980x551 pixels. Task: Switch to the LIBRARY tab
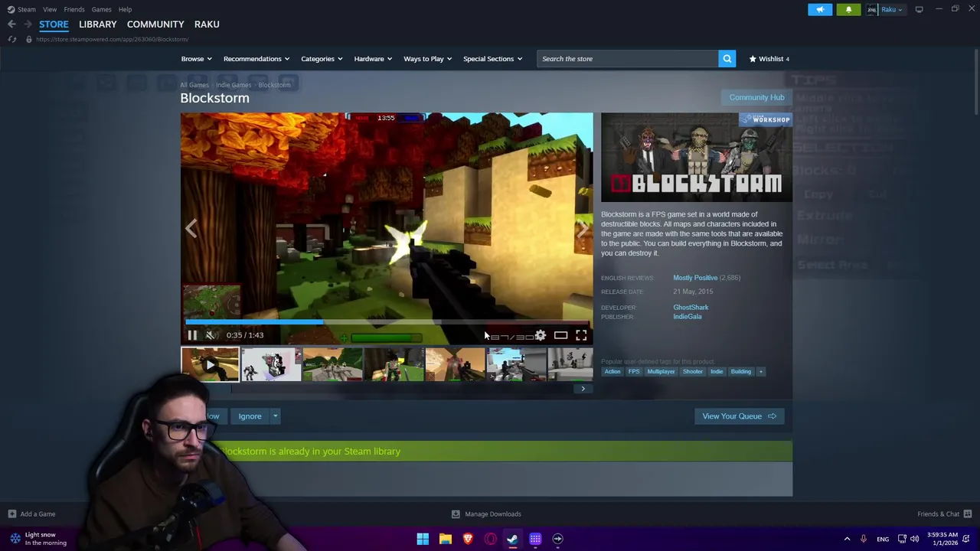(98, 24)
